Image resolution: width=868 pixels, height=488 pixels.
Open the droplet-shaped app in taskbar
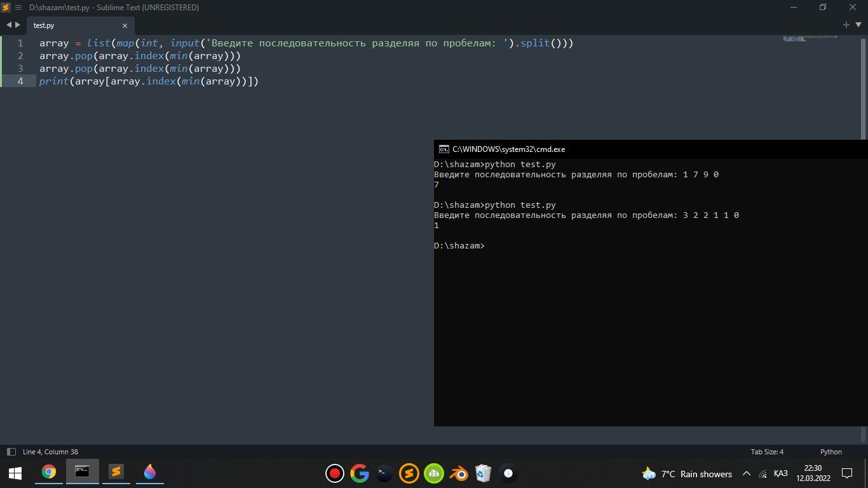150,472
